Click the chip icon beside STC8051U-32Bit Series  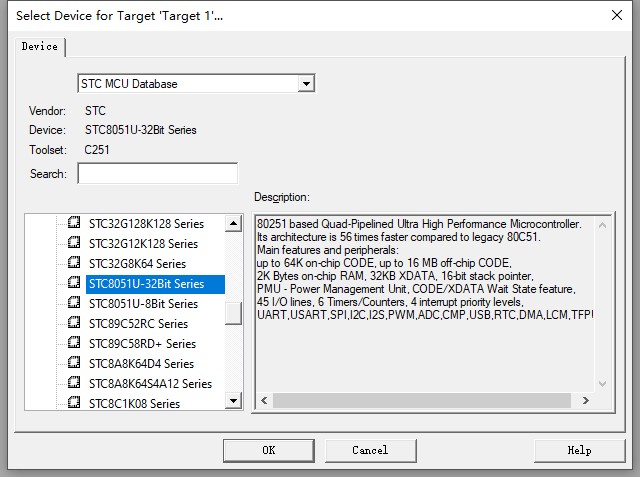point(74,282)
